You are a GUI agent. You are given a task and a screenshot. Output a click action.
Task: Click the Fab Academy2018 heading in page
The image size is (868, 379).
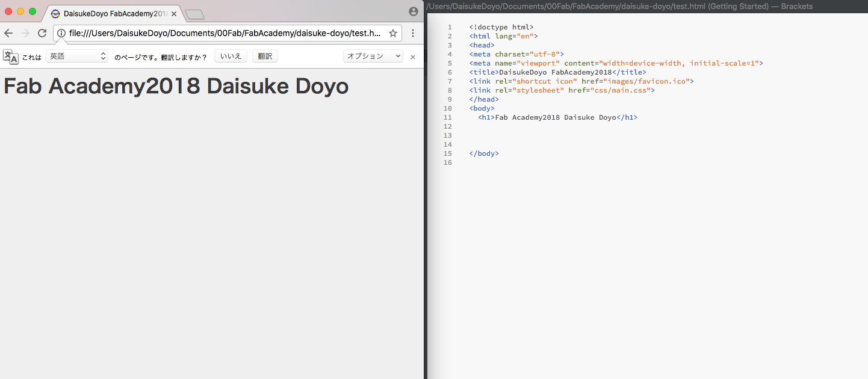[x=176, y=86]
